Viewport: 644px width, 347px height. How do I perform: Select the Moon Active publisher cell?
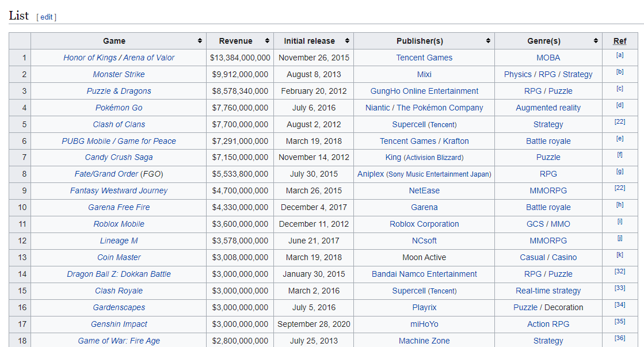pos(424,257)
